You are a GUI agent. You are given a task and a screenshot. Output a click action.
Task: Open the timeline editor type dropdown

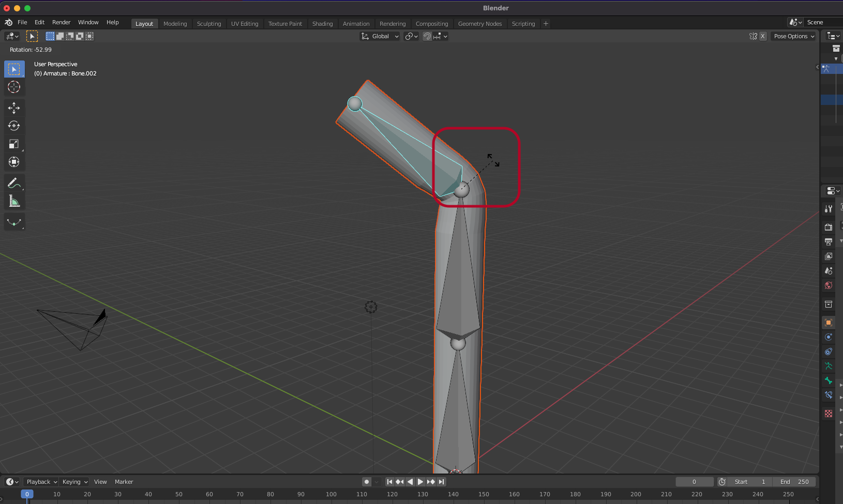(12, 482)
